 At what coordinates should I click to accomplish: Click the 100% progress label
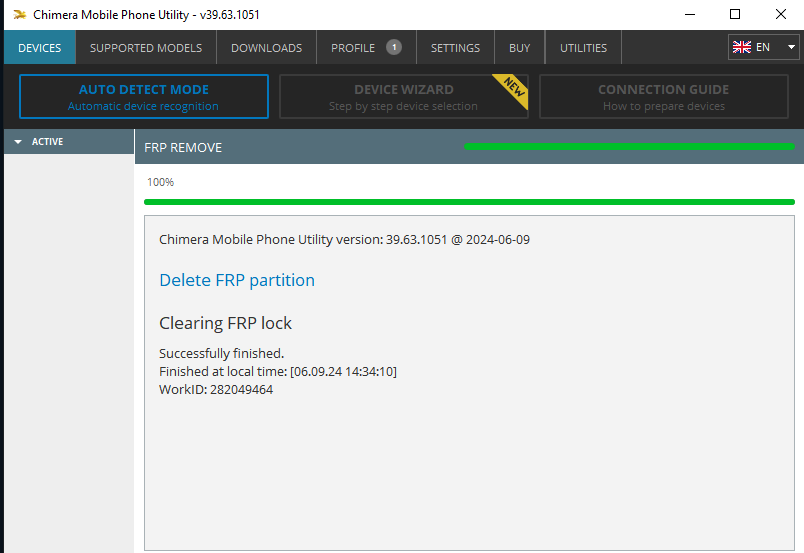tap(160, 182)
